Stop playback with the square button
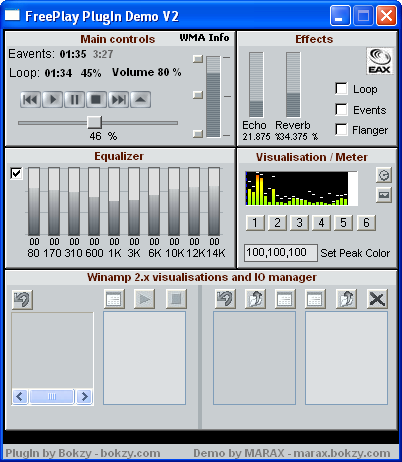The width and height of the screenshot is (402, 462). [96, 99]
